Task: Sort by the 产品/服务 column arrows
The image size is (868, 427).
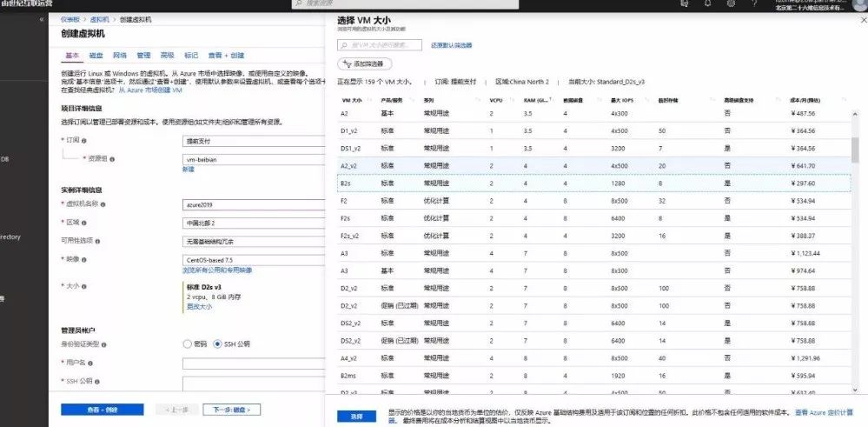Action: pos(412,100)
